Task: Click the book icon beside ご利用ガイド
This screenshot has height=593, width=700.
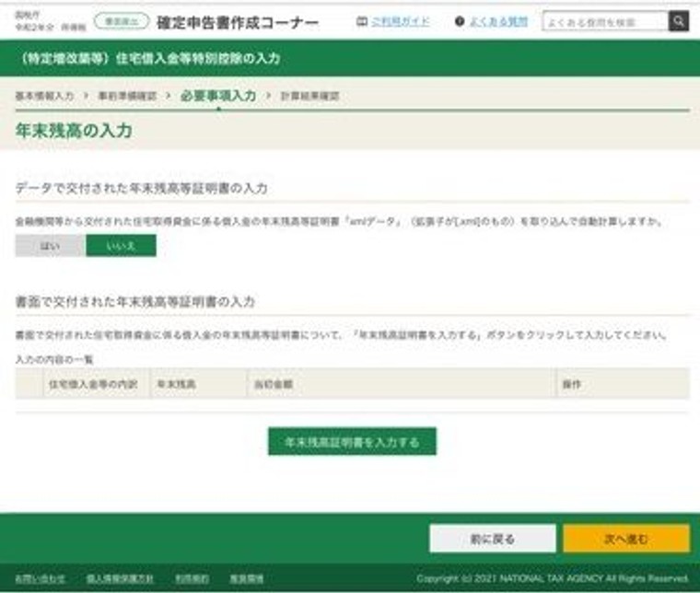Action: [362, 21]
